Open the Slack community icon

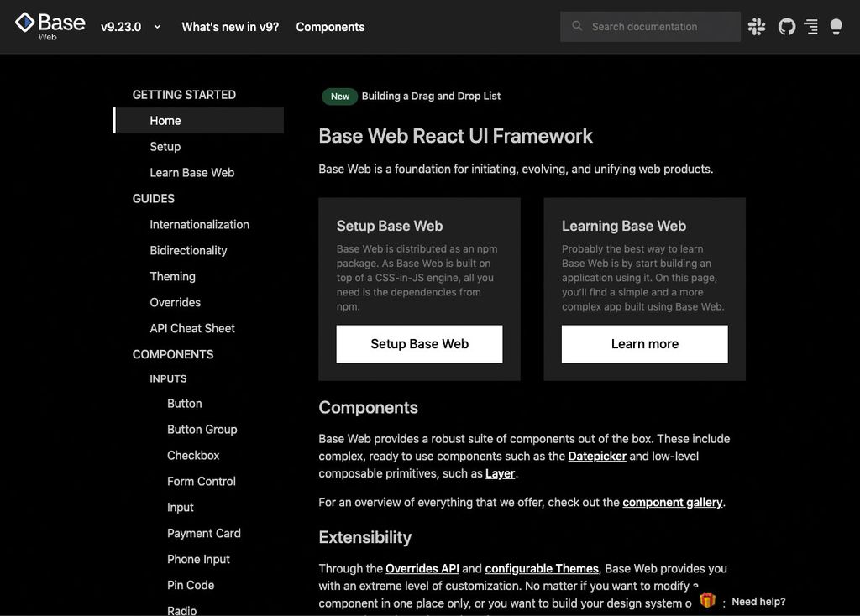[756, 26]
